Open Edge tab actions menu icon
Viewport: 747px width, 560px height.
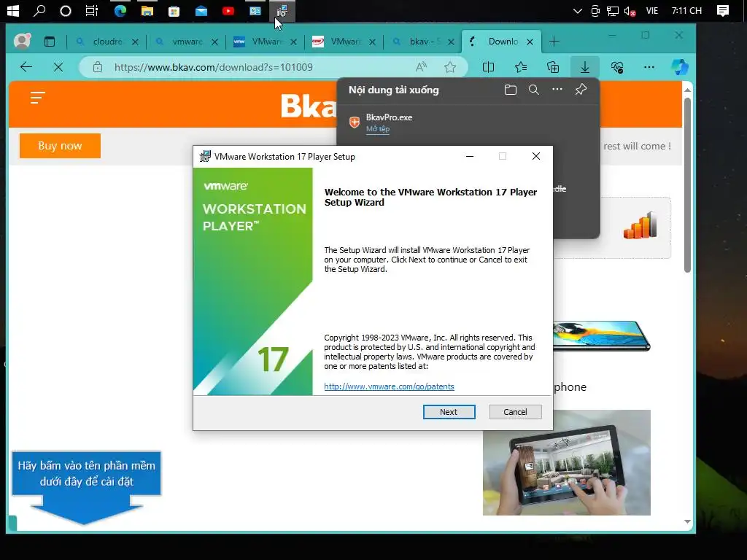(x=50, y=42)
